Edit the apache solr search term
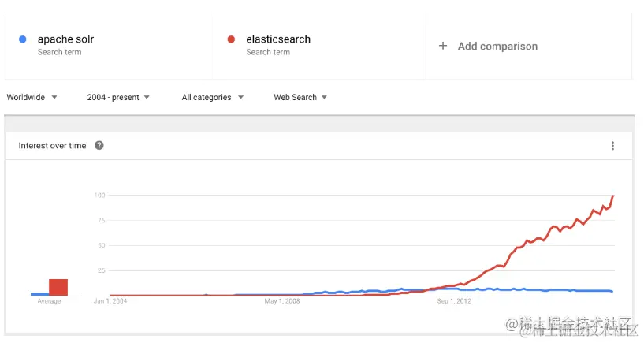This screenshot has width=644, height=343. [65, 39]
